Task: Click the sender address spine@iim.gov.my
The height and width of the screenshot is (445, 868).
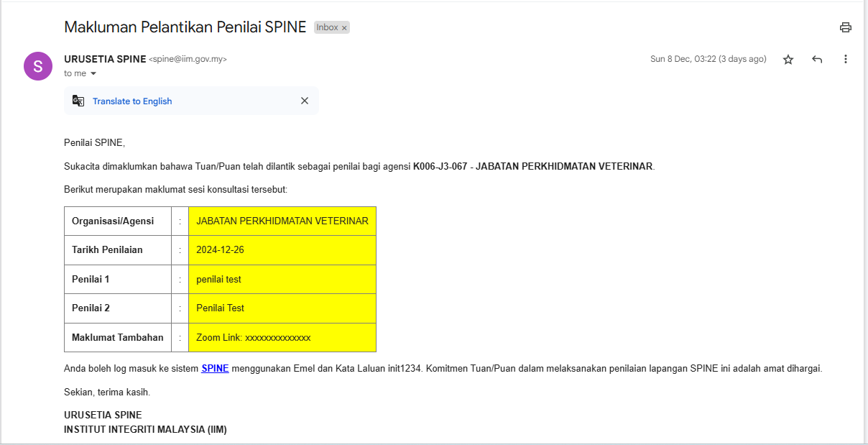Action: pyautogui.click(x=188, y=60)
